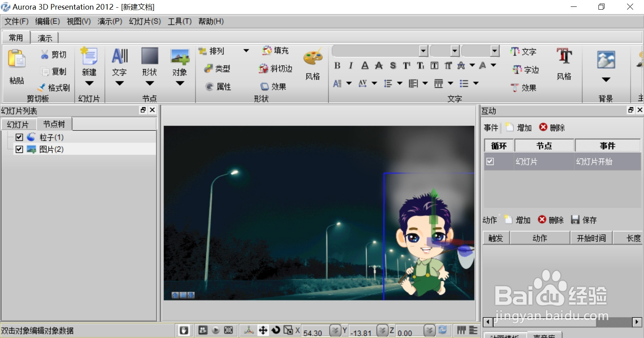Select the move arrows tool in bottom toolbar
Image resolution: width=644 pixels, height=338 pixels.
[263, 330]
